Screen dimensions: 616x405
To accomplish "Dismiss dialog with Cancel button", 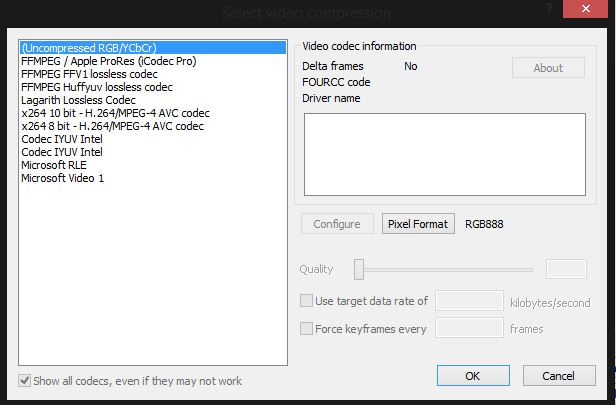I will click(x=557, y=376).
